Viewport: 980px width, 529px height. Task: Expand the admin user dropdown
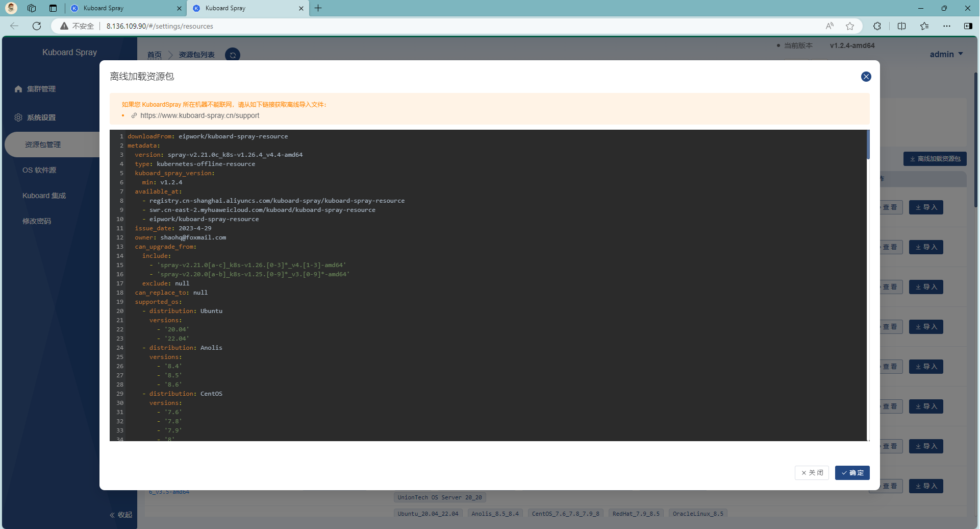[946, 54]
